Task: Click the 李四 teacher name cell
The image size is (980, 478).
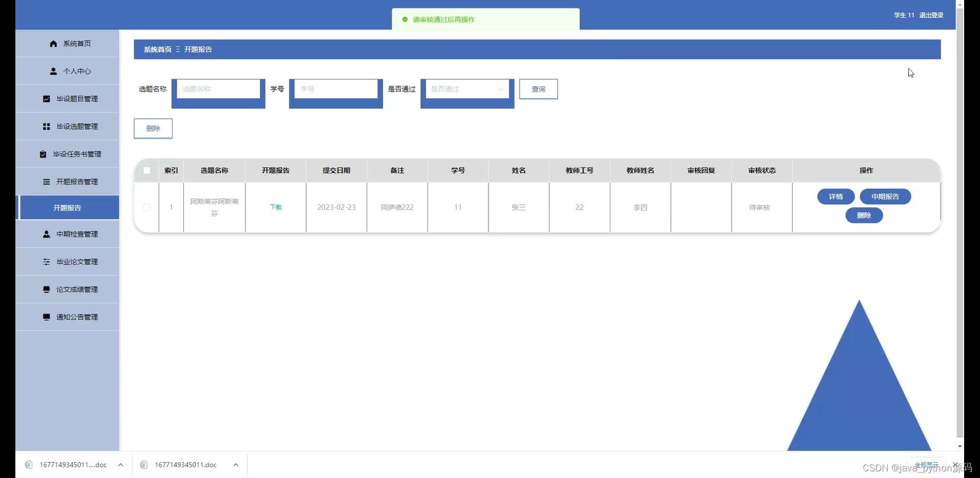Action: tap(640, 207)
